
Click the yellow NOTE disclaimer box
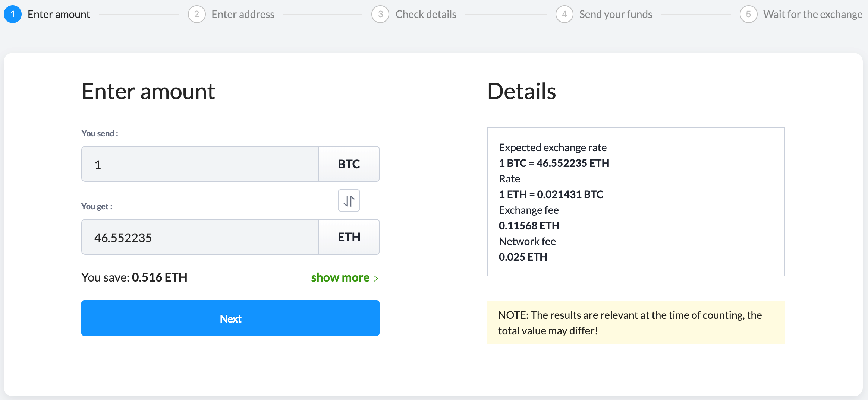[636, 323]
